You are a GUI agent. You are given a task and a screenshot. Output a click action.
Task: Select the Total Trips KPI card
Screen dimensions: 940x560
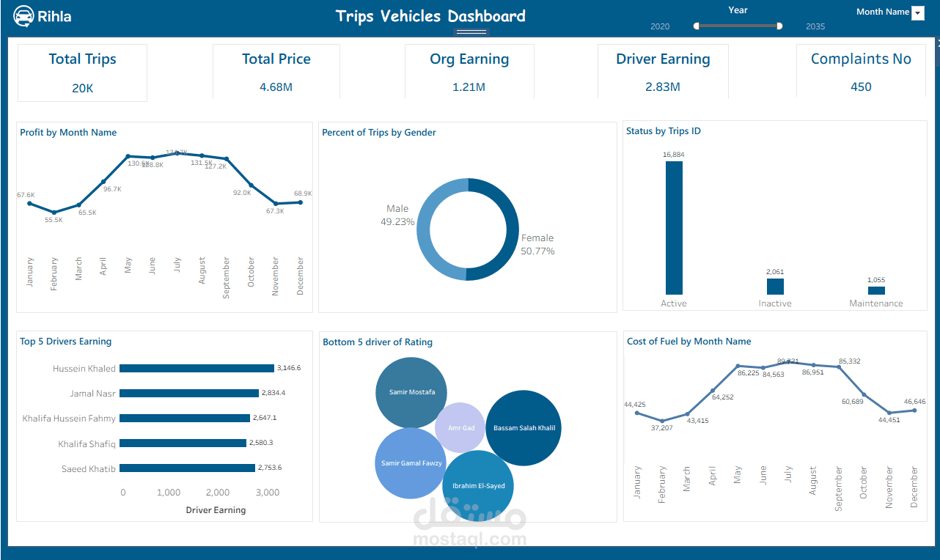point(81,73)
